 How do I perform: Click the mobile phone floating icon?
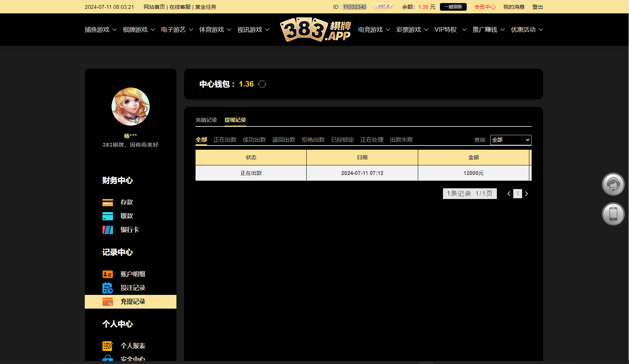(x=613, y=214)
